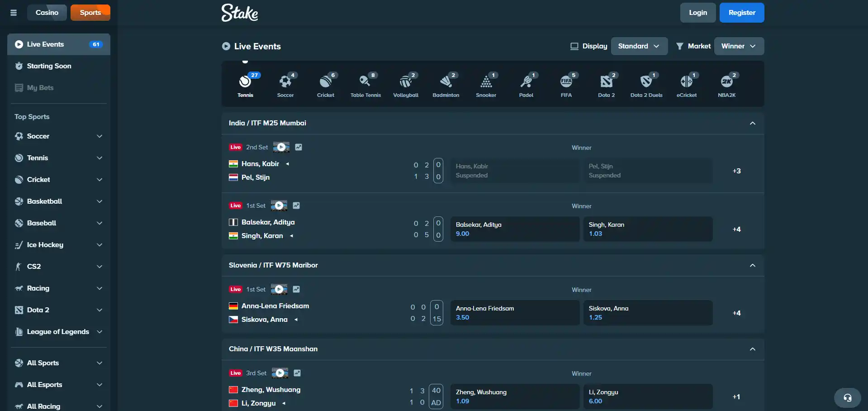Open live stream for Balsekar vs Singh
868x411 pixels.
pos(279,205)
